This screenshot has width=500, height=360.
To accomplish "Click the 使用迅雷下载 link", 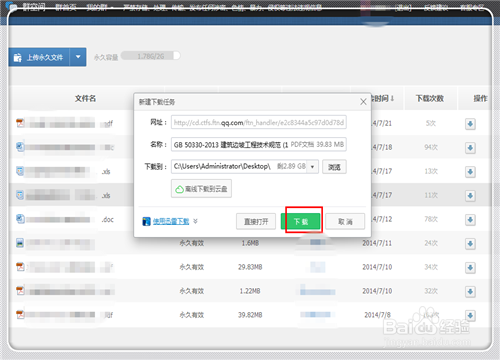I will click(171, 221).
